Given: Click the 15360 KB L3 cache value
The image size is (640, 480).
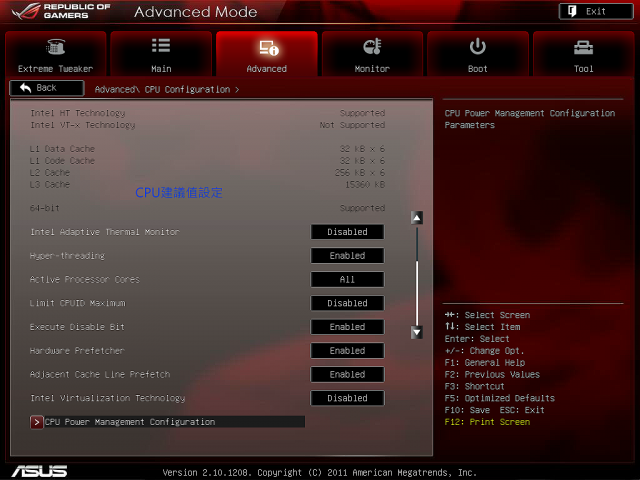Looking at the screenshot, I should point(365,184).
